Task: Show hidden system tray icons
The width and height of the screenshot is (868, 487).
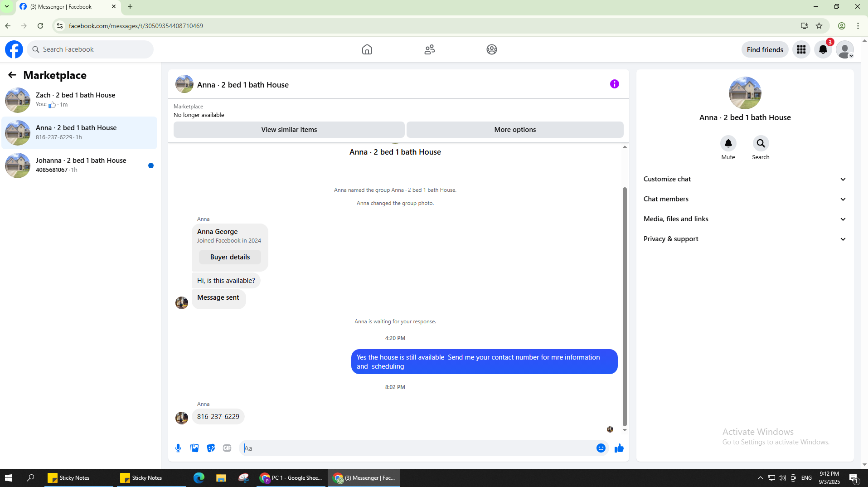Action: point(760,478)
